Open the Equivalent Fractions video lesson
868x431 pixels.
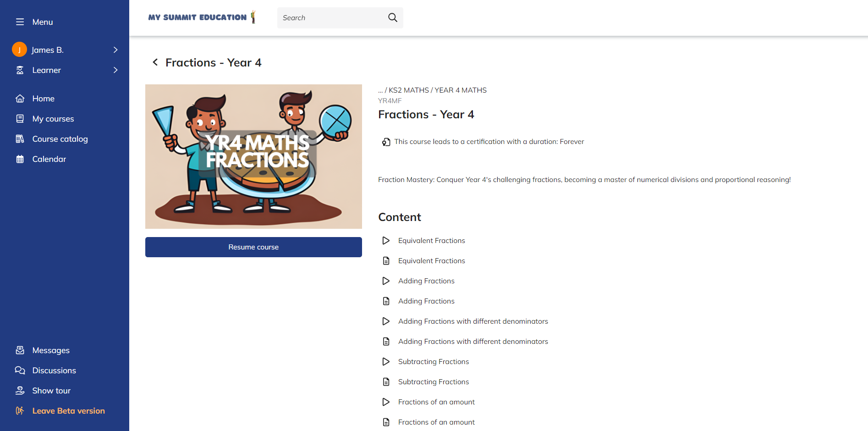[x=432, y=241]
